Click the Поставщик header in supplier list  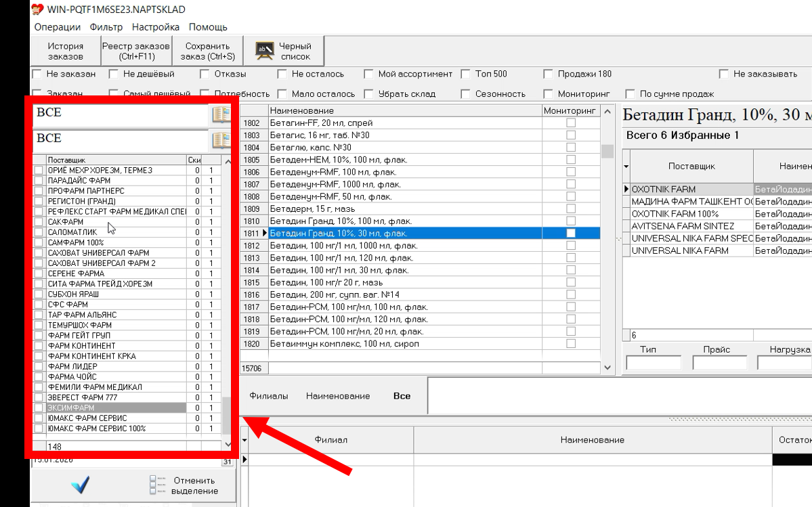tap(116, 160)
